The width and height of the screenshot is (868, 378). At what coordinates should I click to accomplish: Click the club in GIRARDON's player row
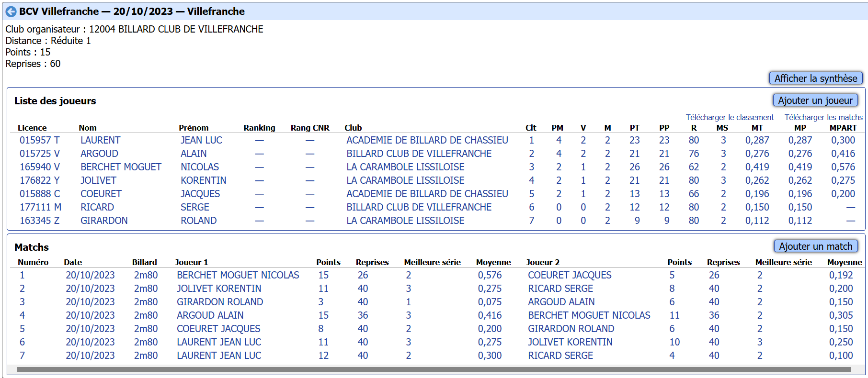[405, 221]
